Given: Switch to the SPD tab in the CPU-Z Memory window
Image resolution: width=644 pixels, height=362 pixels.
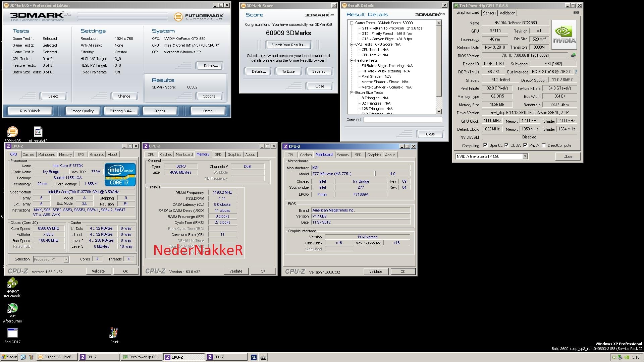Looking at the screenshot, I should coord(218,155).
